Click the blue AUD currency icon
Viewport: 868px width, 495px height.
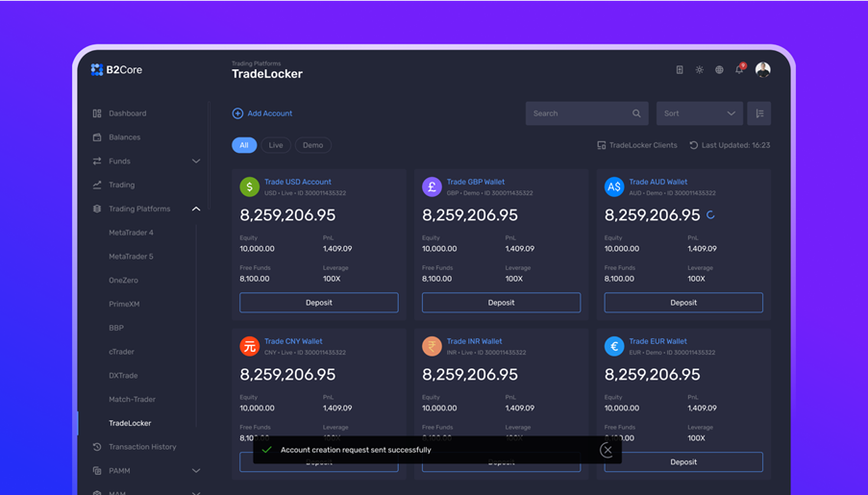click(614, 187)
